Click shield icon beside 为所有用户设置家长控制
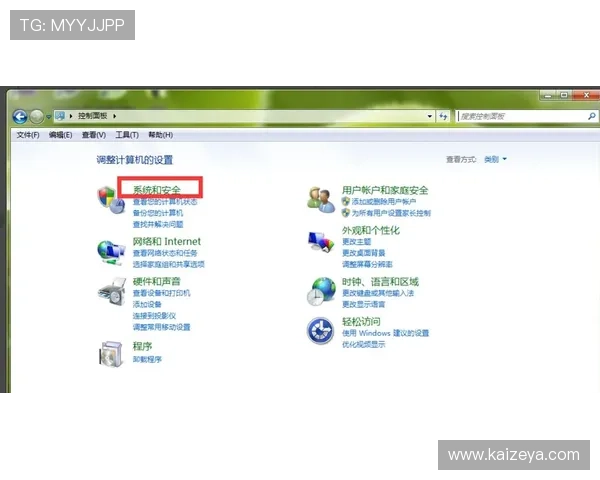600x480 pixels. tap(346, 213)
